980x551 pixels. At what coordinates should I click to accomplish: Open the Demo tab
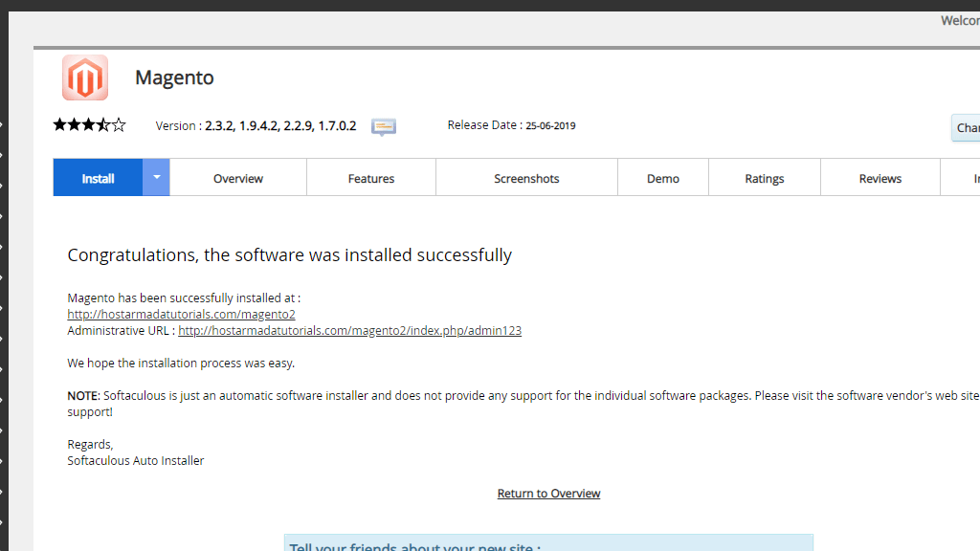click(x=662, y=178)
